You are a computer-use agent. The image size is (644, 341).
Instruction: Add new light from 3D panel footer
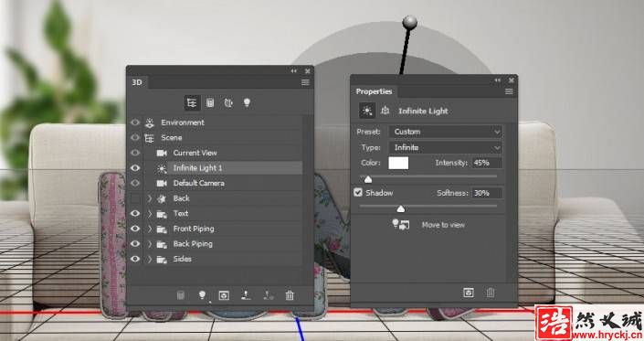click(x=202, y=295)
